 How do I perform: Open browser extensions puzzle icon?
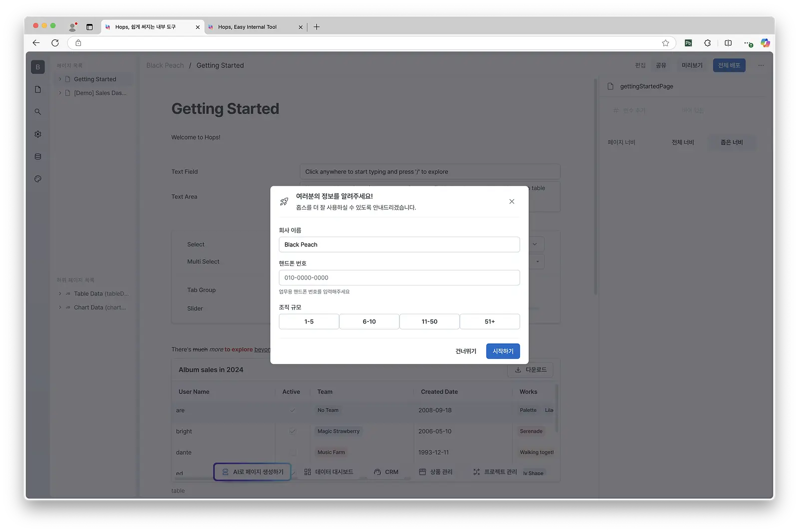[708, 43]
